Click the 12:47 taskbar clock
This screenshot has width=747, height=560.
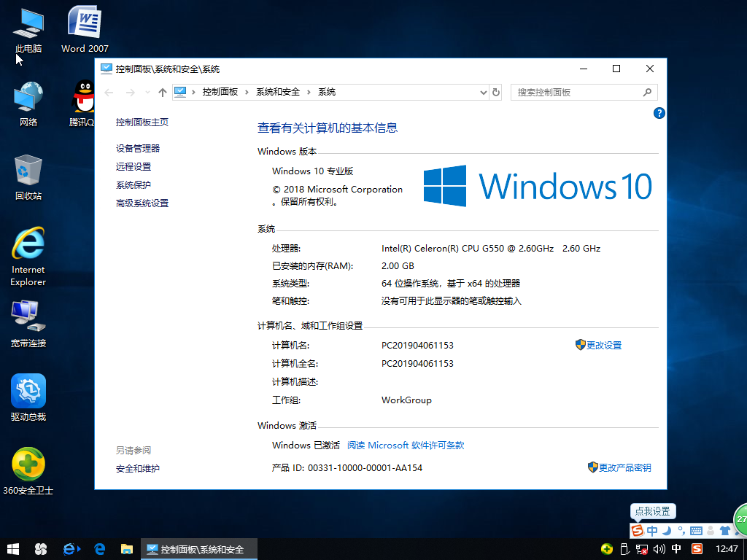click(727, 549)
